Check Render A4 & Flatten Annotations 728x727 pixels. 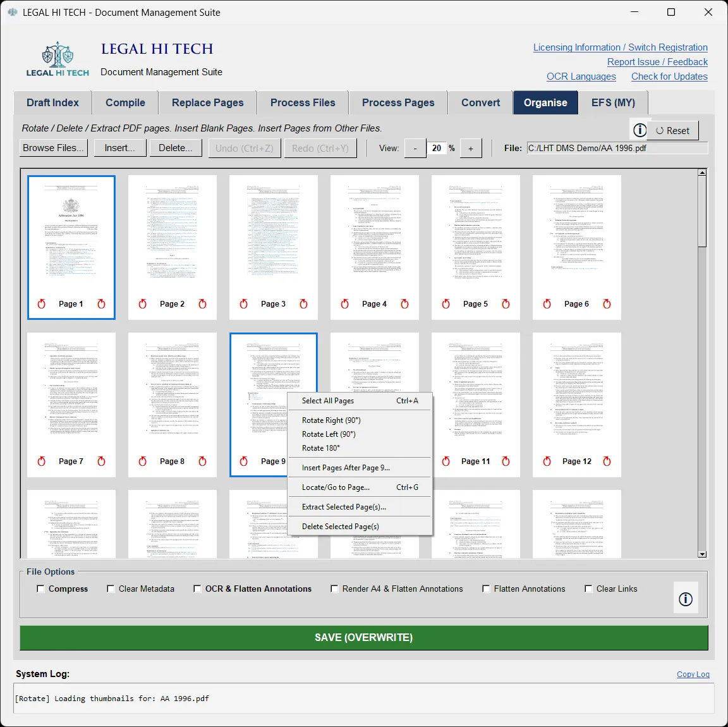pyautogui.click(x=334, y=589)
